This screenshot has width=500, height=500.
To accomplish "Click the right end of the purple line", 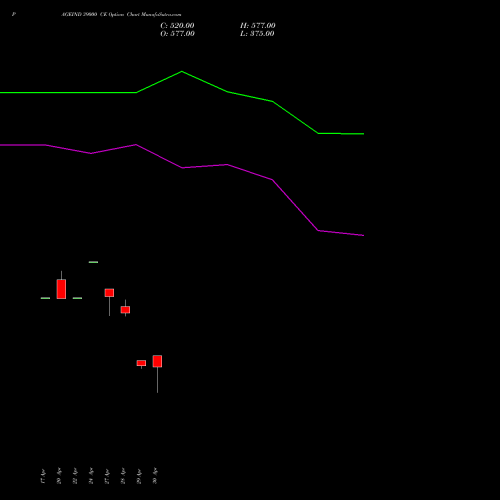I will click(363, 235).
